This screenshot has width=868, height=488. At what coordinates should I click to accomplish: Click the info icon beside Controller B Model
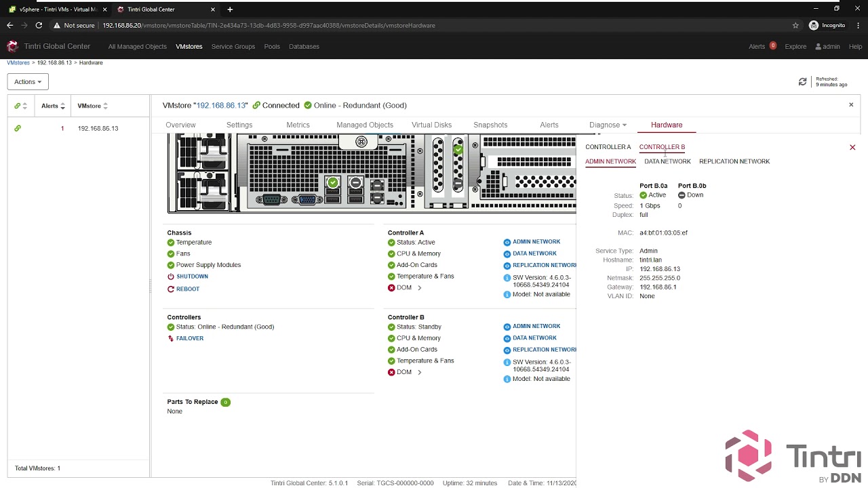pyautogui.click(x=507, y=379)
